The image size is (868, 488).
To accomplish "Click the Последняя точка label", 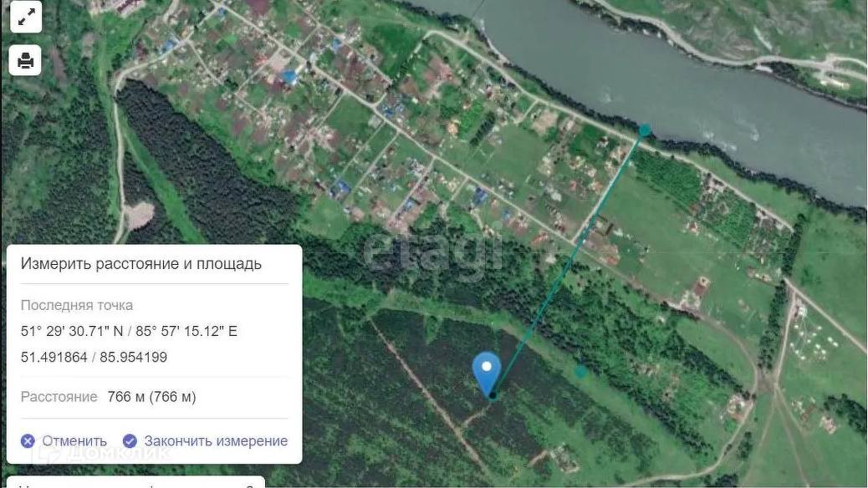I will [77, 305].
